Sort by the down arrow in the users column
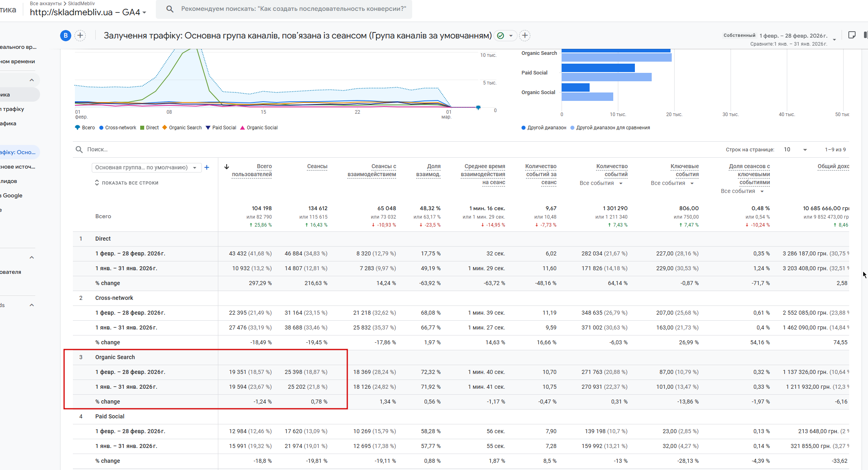This screenshot has width=868, height=470. tap(226, 167)
